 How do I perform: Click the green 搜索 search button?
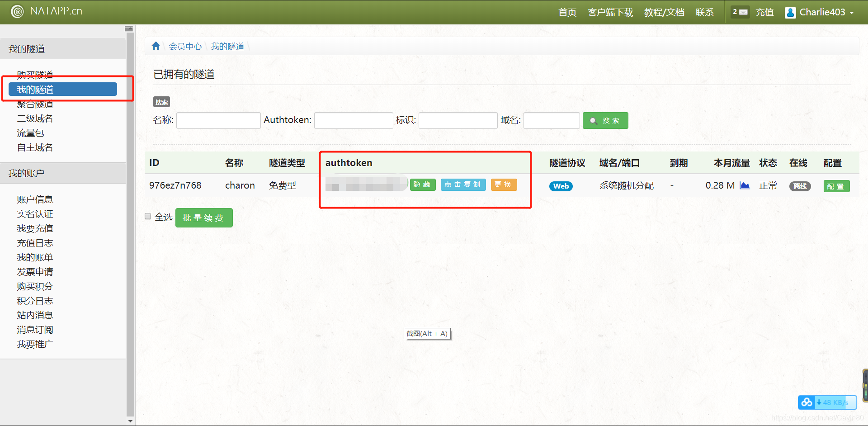pyautogui.click(x=605, y=121)
